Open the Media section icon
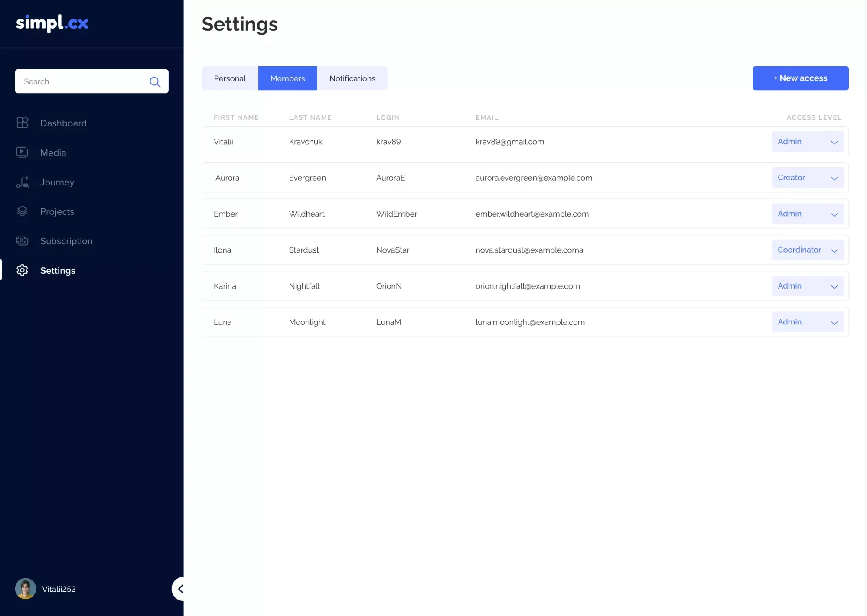The height and width of the screenshot is (616, 867). (22, 152)
